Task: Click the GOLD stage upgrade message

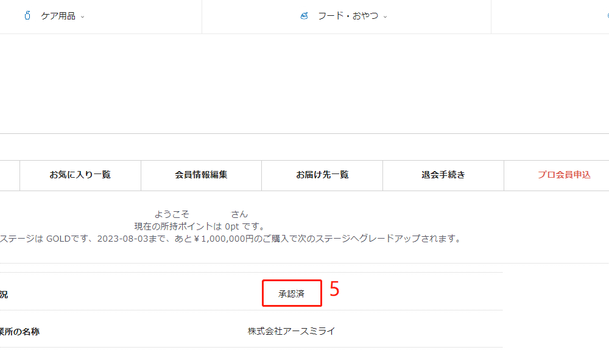Action: [230, 239]
